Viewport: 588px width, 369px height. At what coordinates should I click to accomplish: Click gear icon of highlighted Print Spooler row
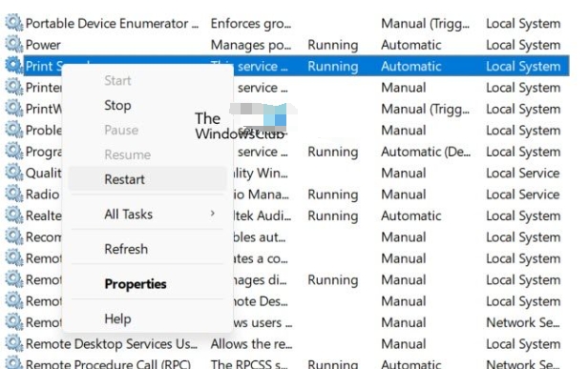pyautogui.click(x=14, y=66)
